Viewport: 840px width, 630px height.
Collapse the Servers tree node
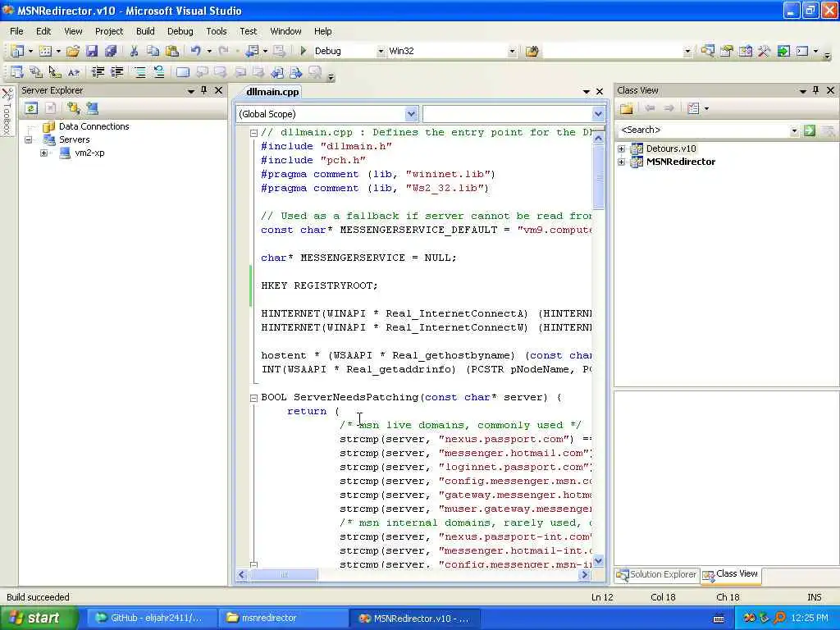(29, 139)
